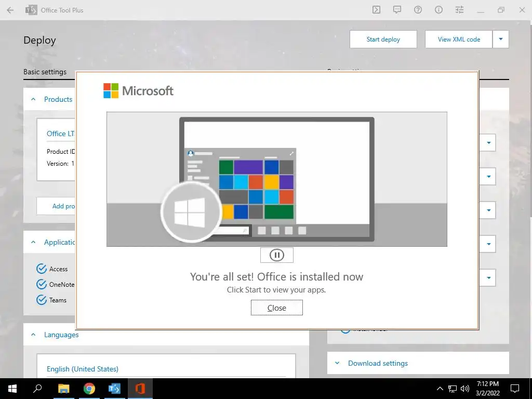
Task: Go back with the back arrow
Action: 10,10
